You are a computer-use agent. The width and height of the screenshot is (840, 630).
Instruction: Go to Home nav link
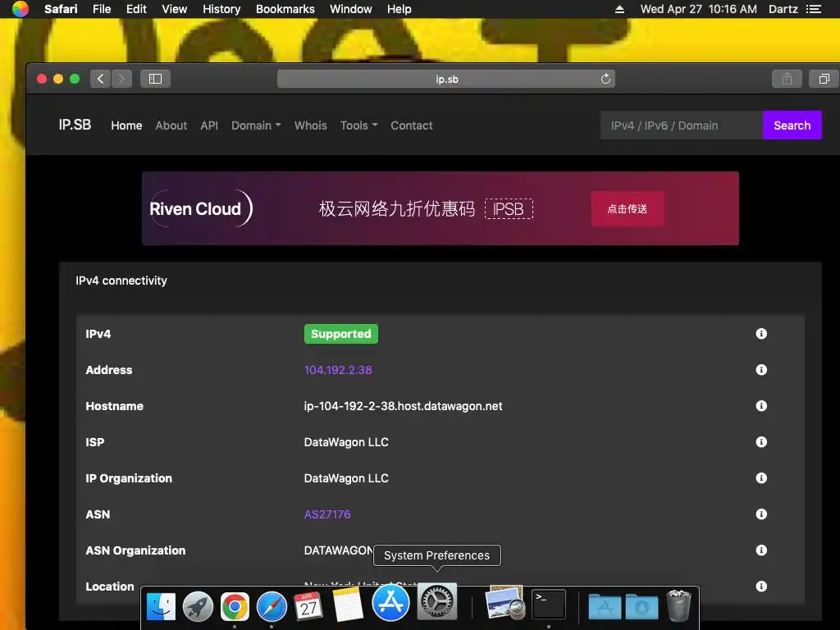click(x=126, y=126)
